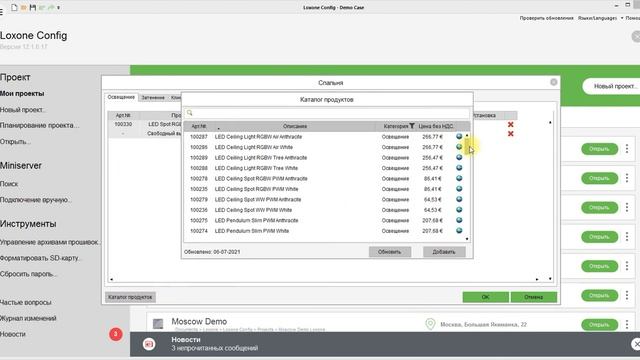Delete the LED Spot row with red X
The image size is (640, 360).
click(510, 124)
